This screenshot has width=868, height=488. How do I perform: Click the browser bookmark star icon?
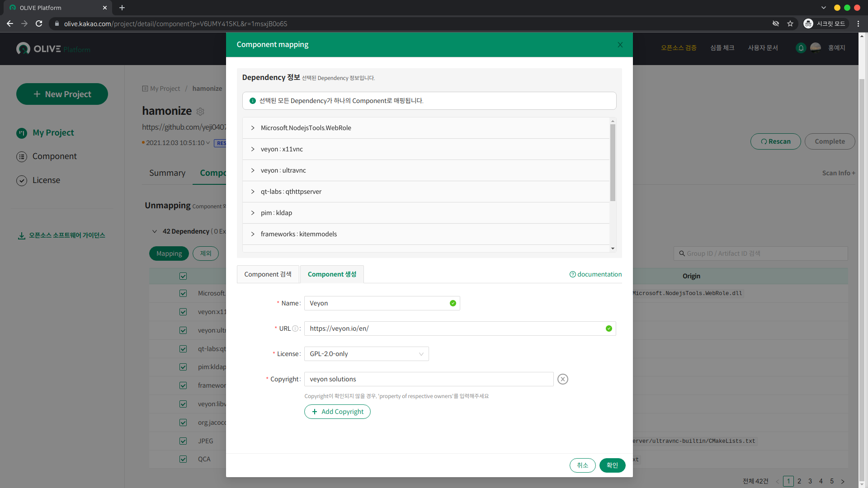tap(790, 23)
